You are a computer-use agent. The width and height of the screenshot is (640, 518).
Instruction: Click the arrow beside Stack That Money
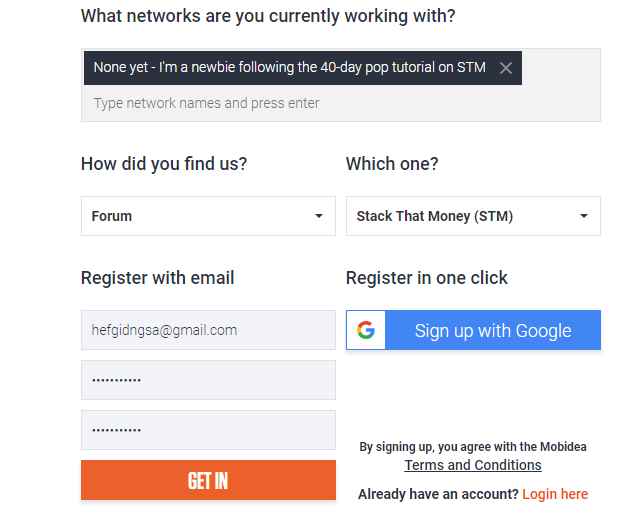point(584,216)
